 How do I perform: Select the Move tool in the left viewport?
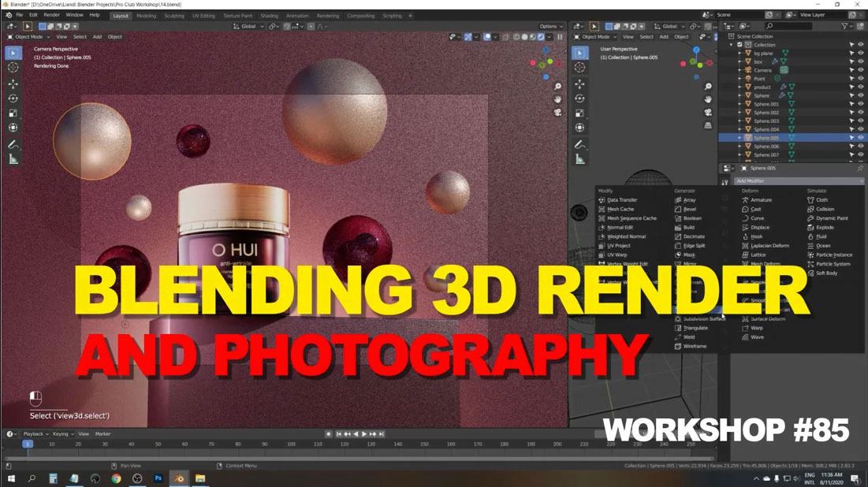[x=13, y=84]
